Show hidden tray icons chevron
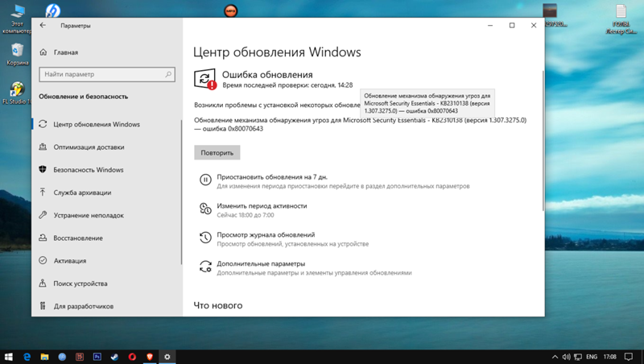 555,357
